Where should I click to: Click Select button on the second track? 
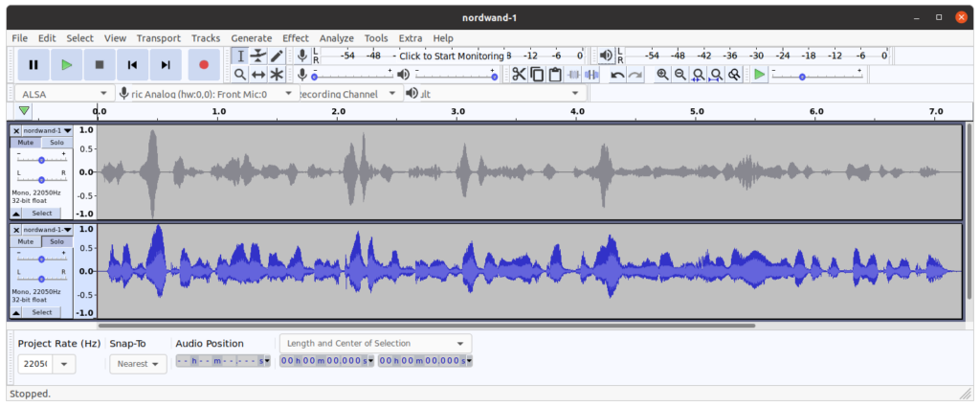click(42, 312)
